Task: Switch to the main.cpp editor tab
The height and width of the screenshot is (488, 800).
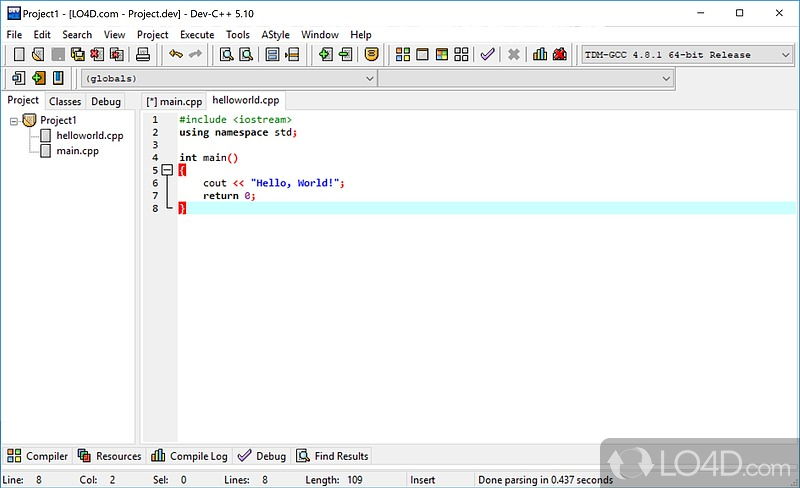Action: pyautogui.click(x=174, y=101)
